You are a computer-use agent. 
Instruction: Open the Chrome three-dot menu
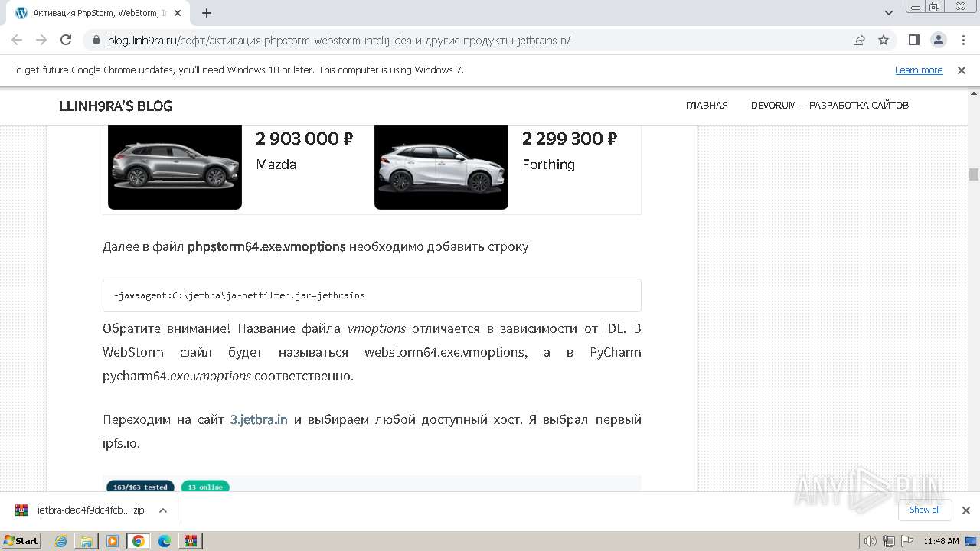click(x=962, y=40)
